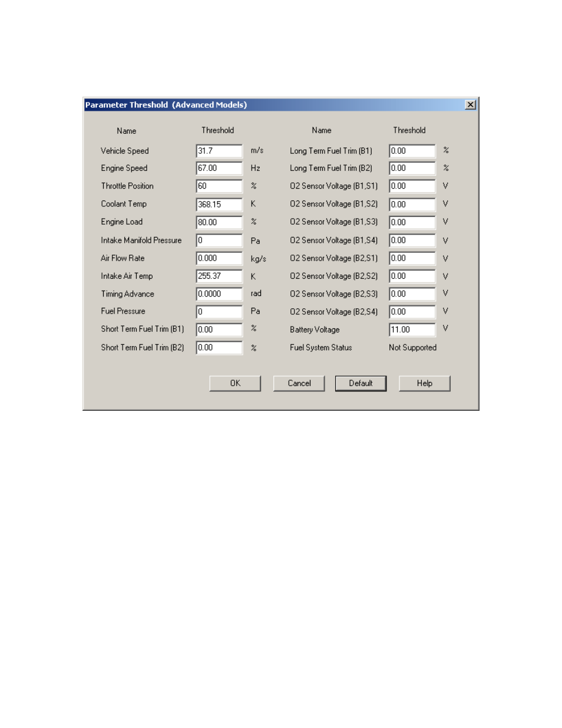Edit the Vehicle Speed threshold field
Image resolution: width=562 pixels, height=728 pixels.
219,151
